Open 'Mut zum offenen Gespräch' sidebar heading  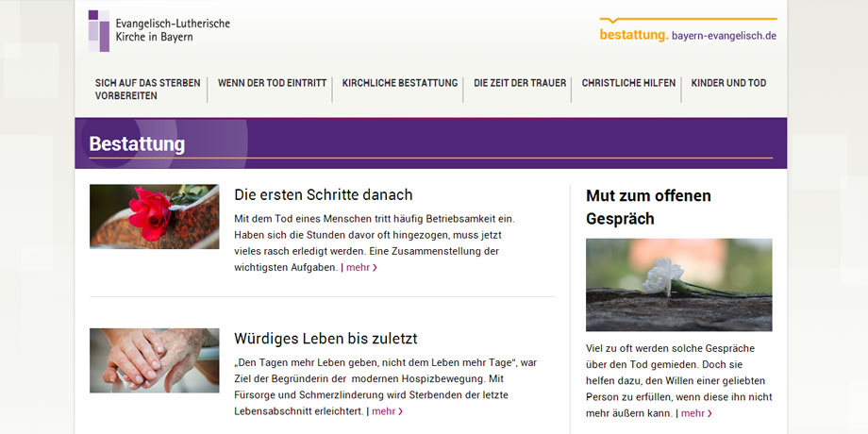coord(648,207)
